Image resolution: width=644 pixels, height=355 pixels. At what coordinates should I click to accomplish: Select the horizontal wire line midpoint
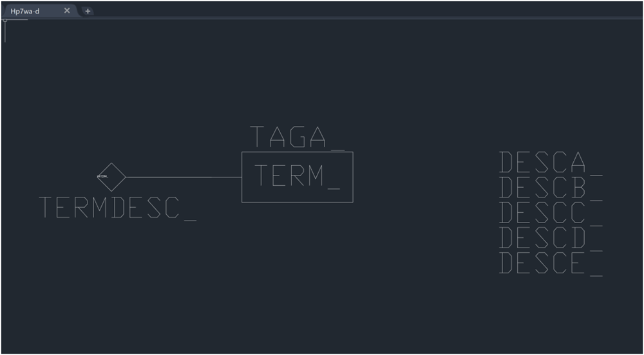click(184, 177)
